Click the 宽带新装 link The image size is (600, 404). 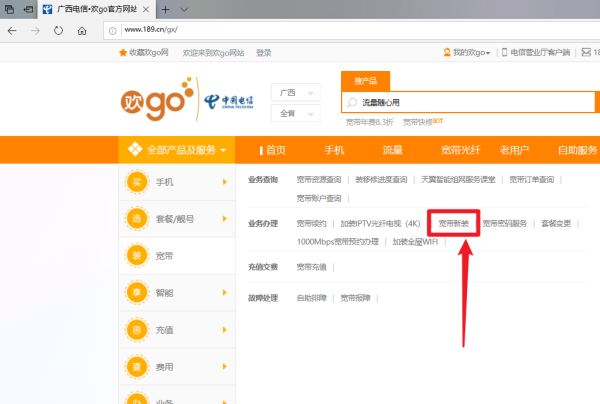pos(453,224)
